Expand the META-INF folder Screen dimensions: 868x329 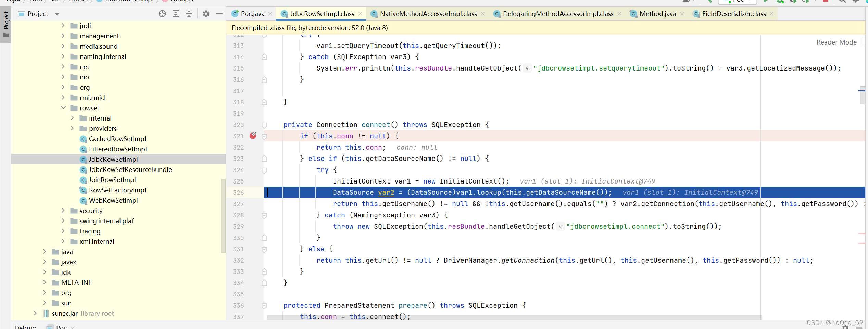45,282
